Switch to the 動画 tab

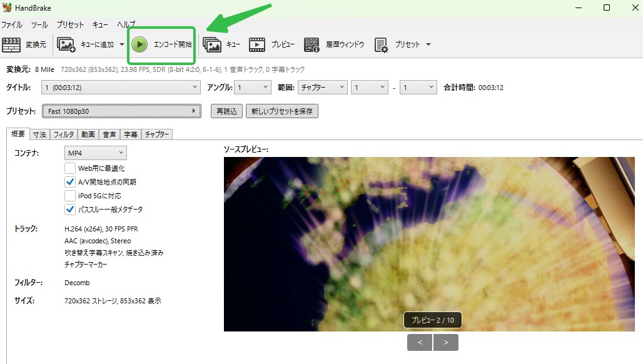point(88,134)
